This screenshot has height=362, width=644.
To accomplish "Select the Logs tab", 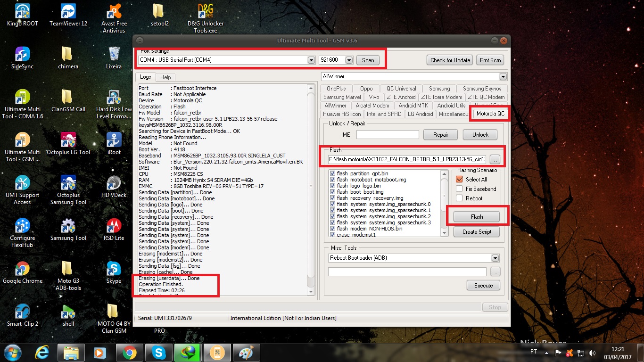I will pyautogui.click(x=146, y=77).
